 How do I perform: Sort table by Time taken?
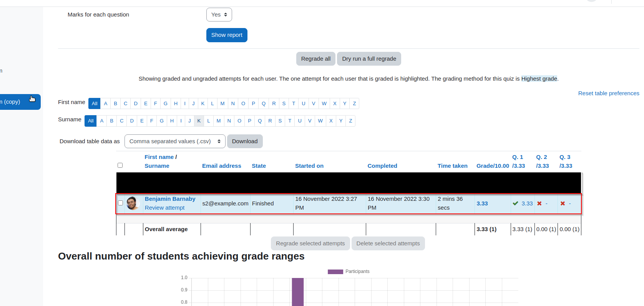point(453,166)
